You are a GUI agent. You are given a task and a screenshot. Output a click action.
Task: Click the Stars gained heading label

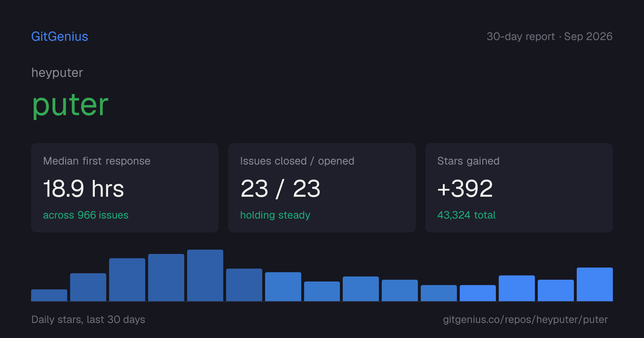[468, 161]
